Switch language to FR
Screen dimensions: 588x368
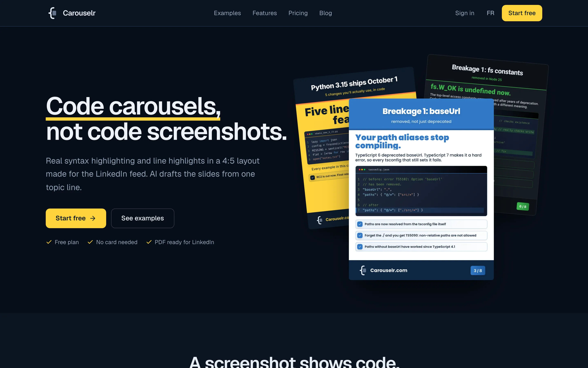490,13
